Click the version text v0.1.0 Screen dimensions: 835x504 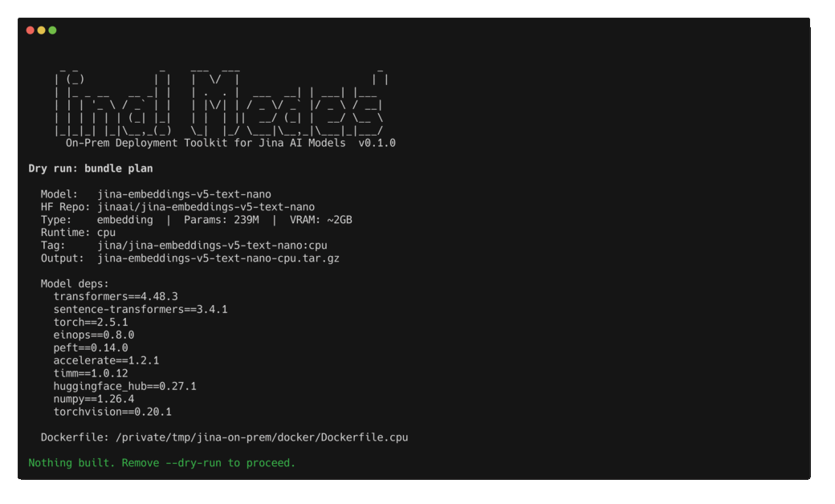click(377, 143)
